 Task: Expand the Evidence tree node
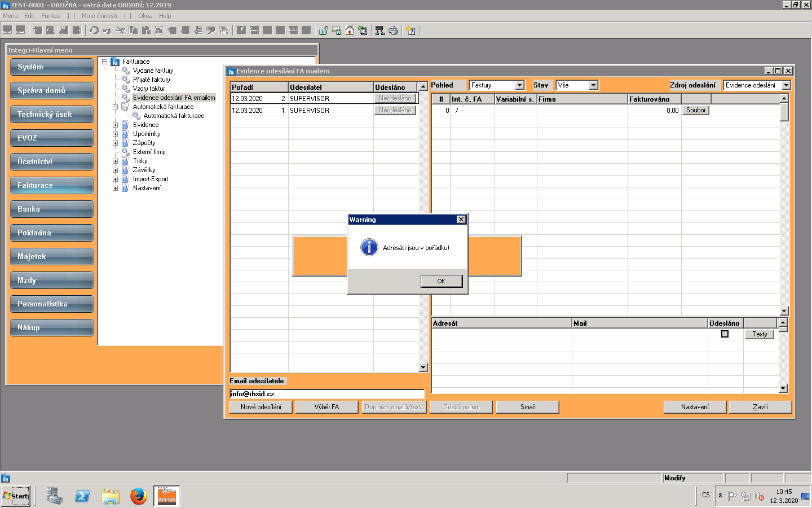coord(116,125)
